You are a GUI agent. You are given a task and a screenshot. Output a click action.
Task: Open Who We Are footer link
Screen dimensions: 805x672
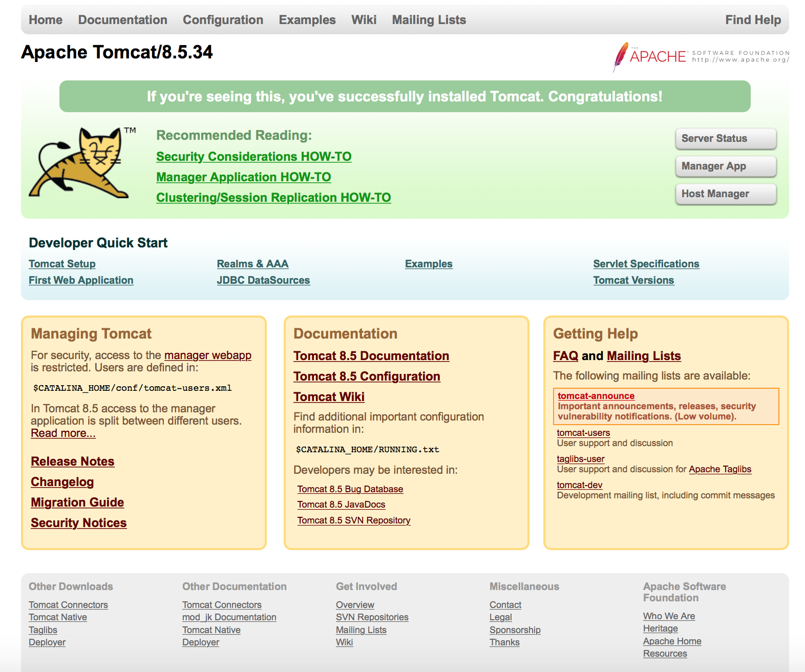(x=669, y=616)
